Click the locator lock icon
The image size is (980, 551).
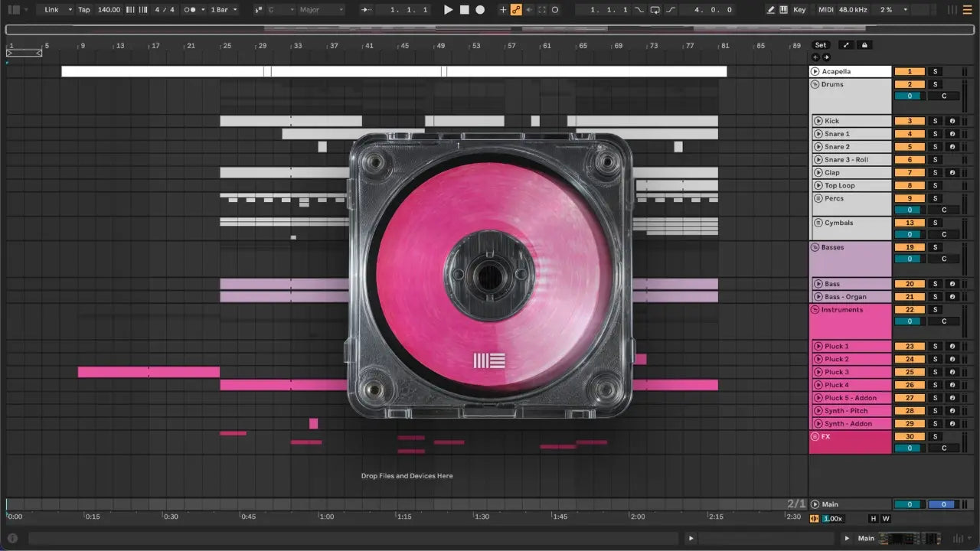pos(864,45)
